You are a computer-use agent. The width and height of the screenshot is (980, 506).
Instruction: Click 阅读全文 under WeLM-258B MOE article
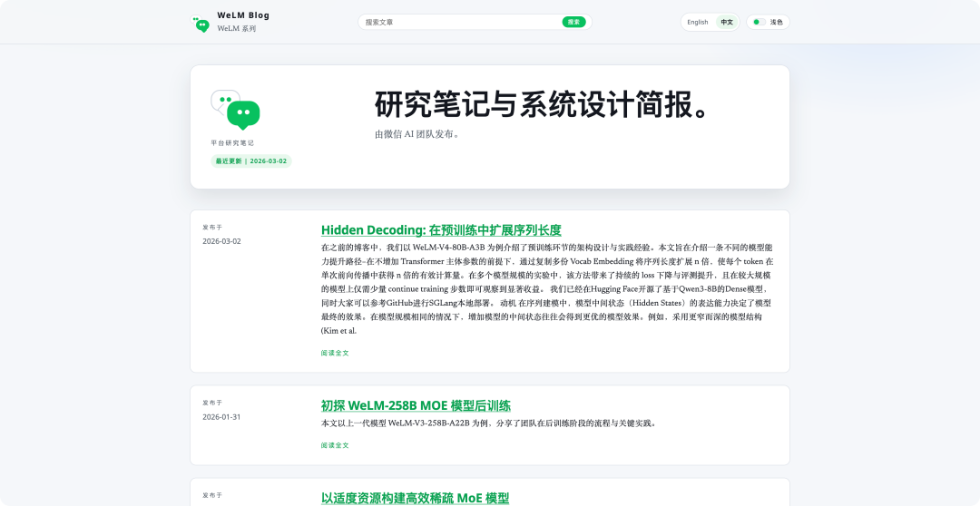[x=335, y=445]
